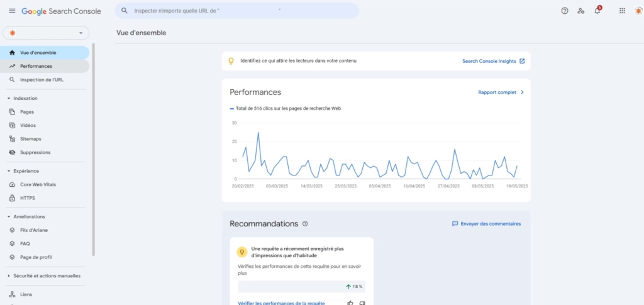Click the Performances card heading
The height and width of the screenshot is (305, 644).
(255, 92)
